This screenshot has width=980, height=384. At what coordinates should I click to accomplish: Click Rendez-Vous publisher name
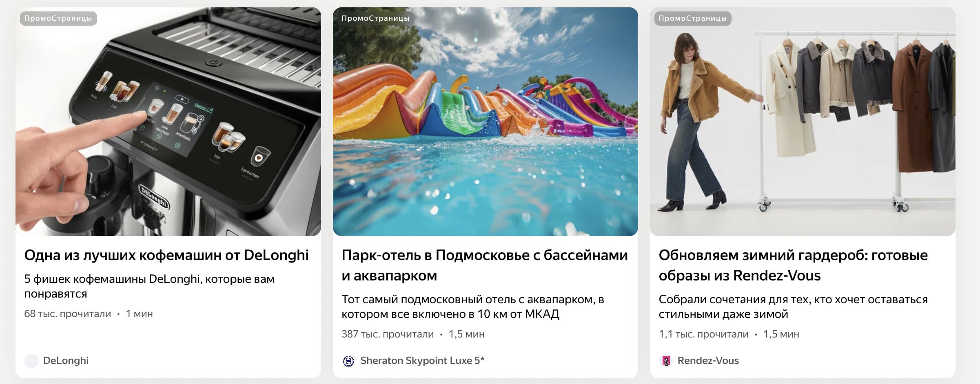click(708, 361)
